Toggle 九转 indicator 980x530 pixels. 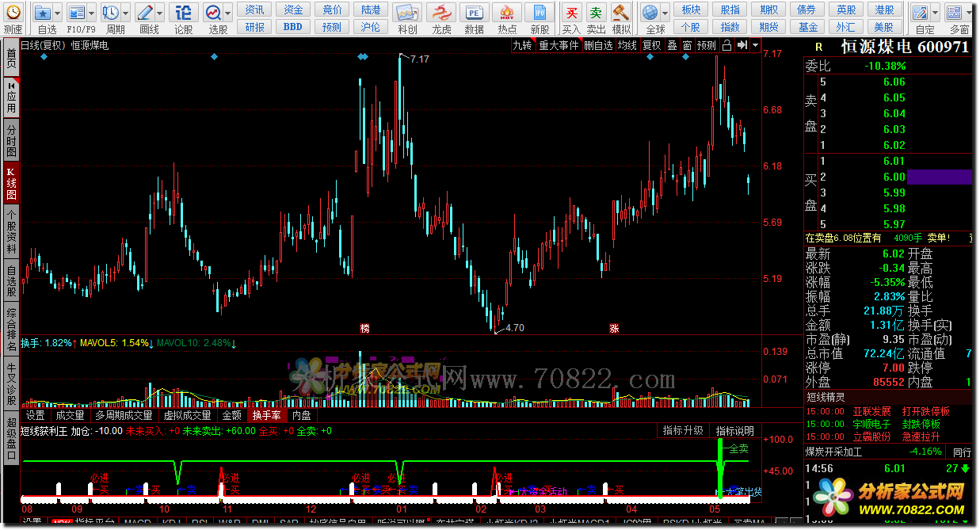(x=522, y=45)
